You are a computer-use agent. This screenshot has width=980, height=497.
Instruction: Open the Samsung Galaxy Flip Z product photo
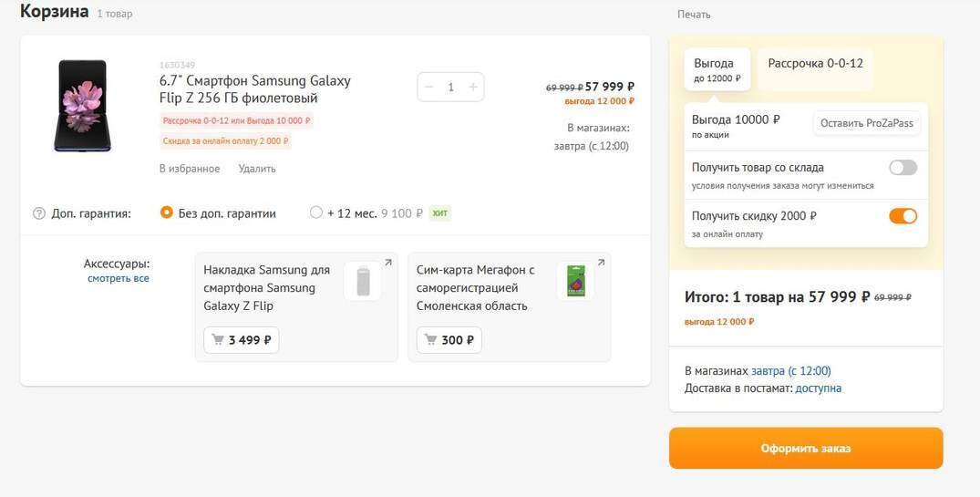82,105
